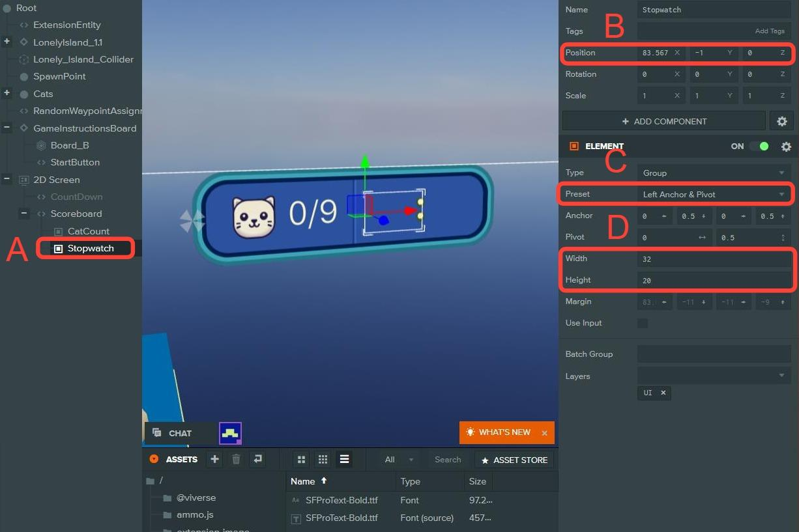The height and width of the screenshot is (532, 799).
Task: Click the gear icon beside Add Component
Action: pyautogui.click(x=781, y=121)
